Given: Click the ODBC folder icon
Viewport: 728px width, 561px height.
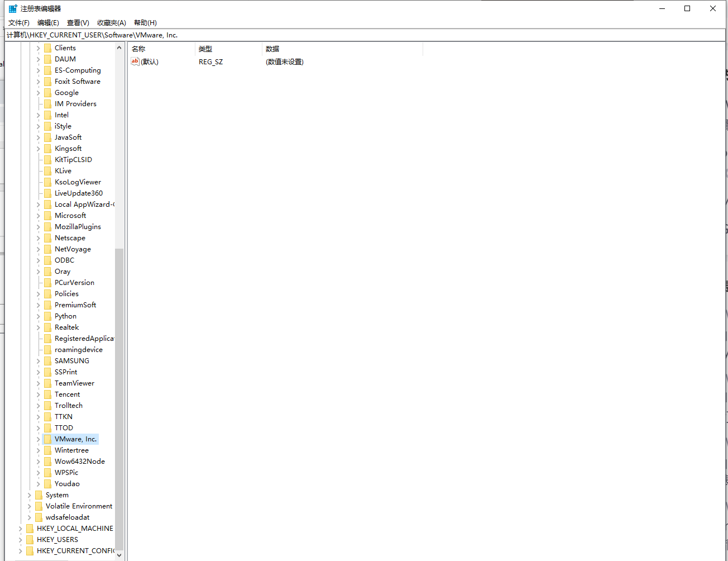Looking at the screenshot, I should pyautogui.click(x=47, y=260).
